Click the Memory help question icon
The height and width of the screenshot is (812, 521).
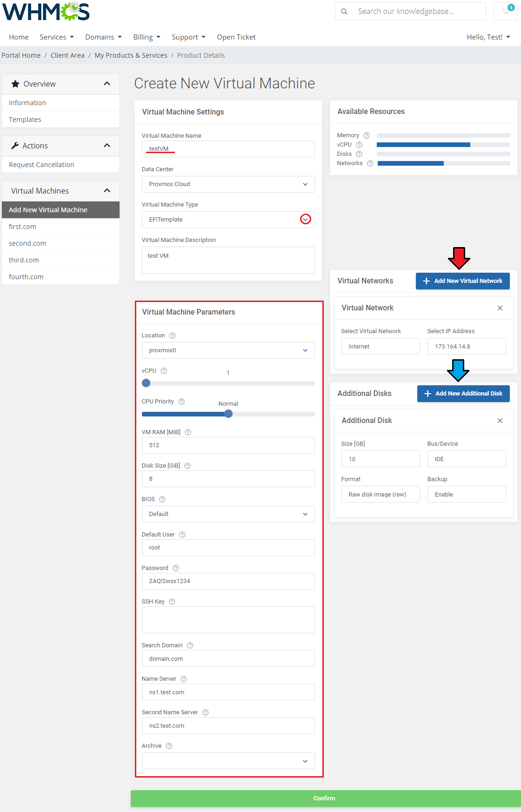367,135
